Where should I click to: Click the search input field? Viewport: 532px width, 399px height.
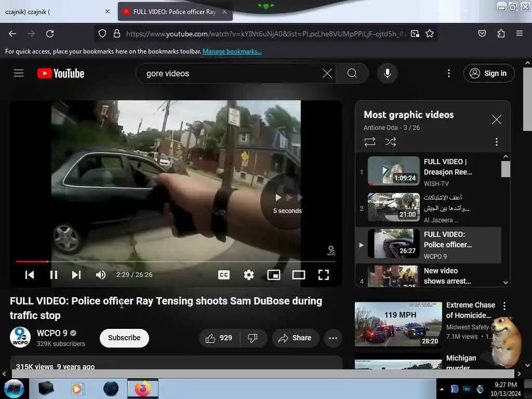point(231,73)
